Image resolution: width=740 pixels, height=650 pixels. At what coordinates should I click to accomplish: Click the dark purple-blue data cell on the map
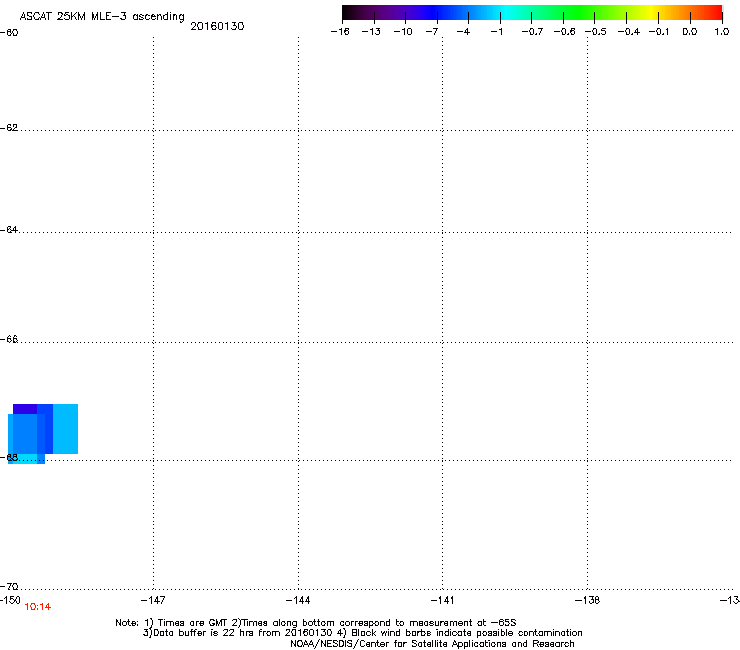(x=25, y=409)
